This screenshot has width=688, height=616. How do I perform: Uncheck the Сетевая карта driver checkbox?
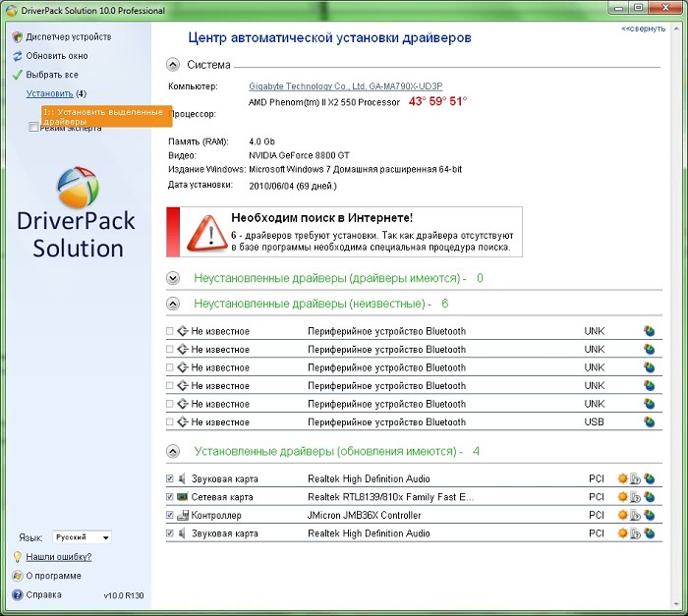(x=170, y=497)
